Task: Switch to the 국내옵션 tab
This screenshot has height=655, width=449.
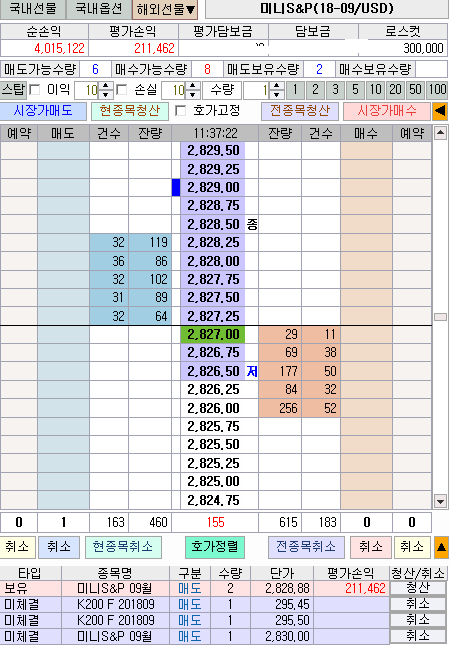Action: pos(99,9)
